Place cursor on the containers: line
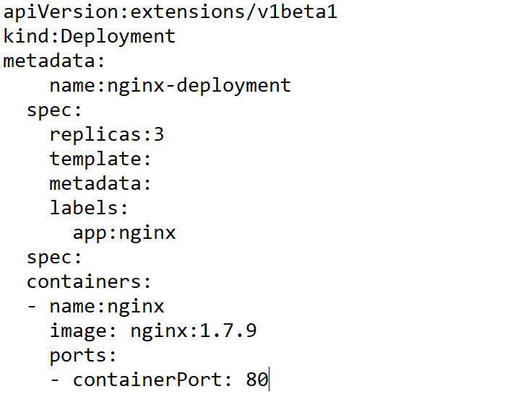Image resolution: width=505 pixels, height=420 pixels. tap(89, 282)
